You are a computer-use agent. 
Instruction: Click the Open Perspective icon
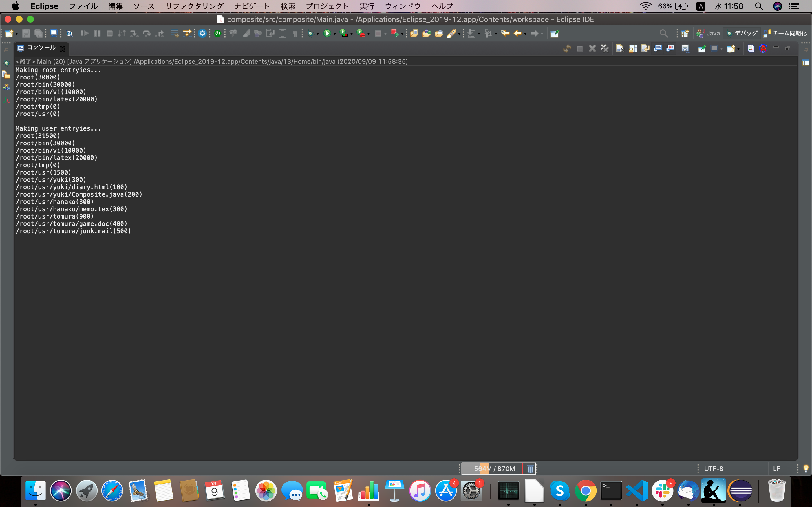point(685,33)
